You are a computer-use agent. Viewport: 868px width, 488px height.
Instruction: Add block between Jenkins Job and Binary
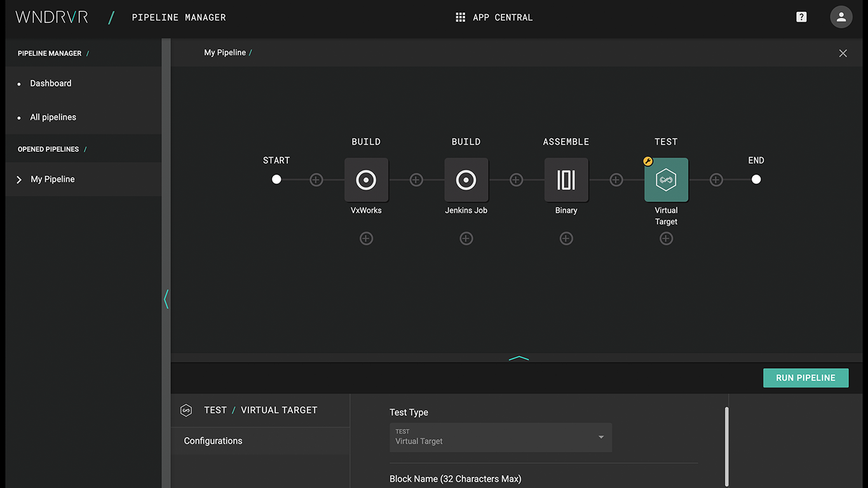[x=516, y=180]
